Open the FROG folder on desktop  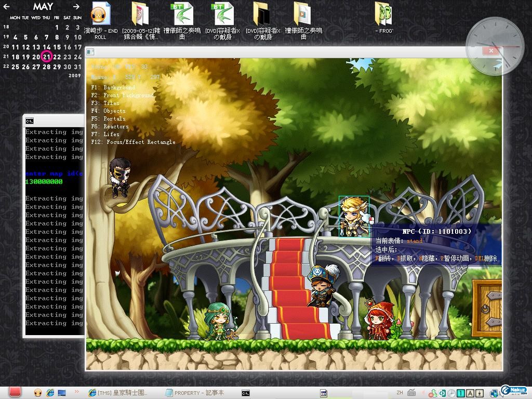click(384, 15)
